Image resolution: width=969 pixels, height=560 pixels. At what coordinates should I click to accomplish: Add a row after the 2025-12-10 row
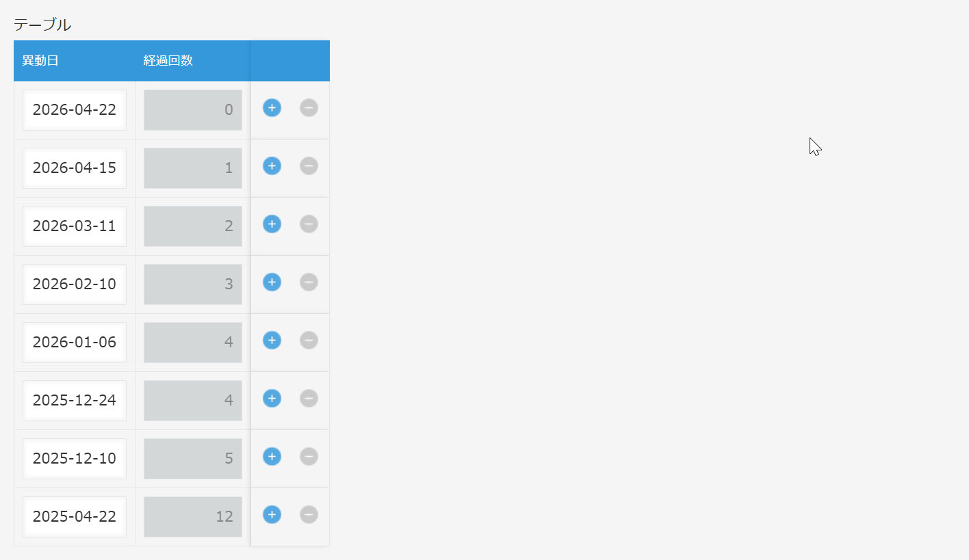click(x=272, y=457)
